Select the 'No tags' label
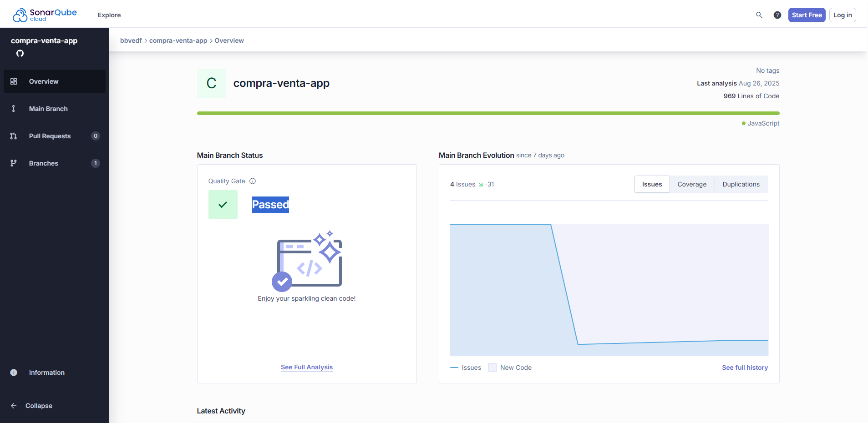The height and width of the screenshot is (423, 868). [x=768, y=70]
